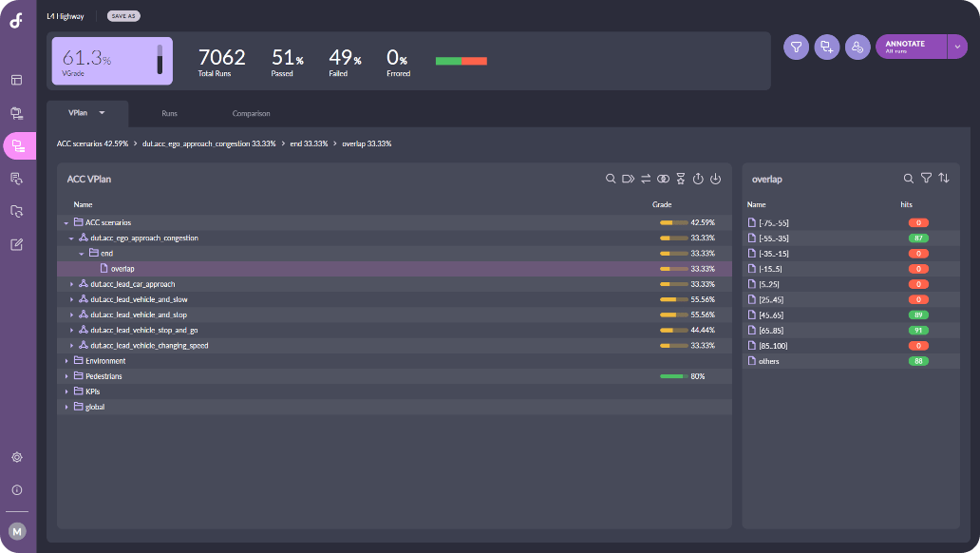Click the user assign icon near Annotate
Viewport: 980px width, 553px height.
pos(857,47)
